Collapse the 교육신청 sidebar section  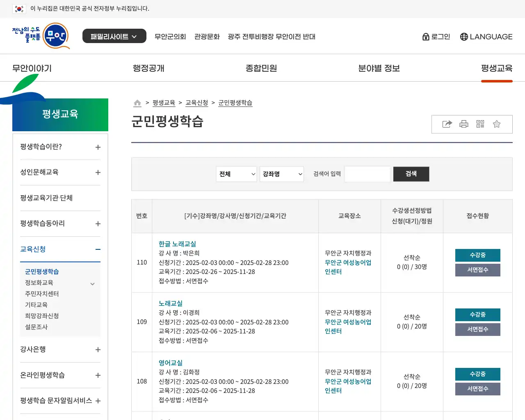click(x=98, y=249)
